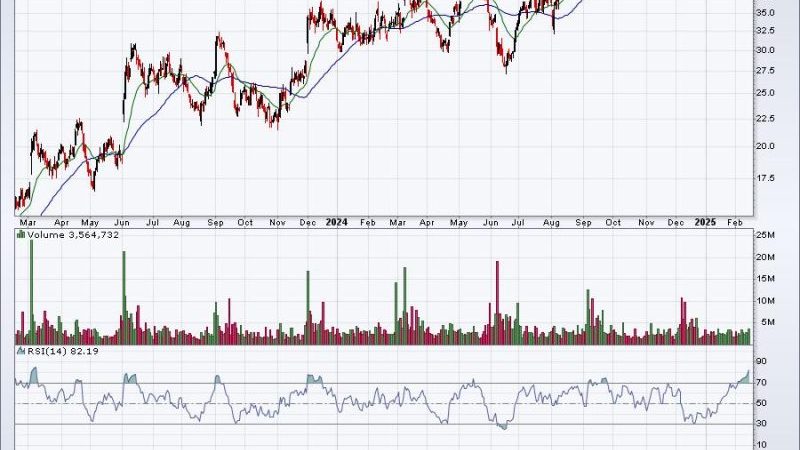Viewport: 800px width, 450px height.
Task: Click the 35.0 price axis label
Action: click(x=766, y=12)
